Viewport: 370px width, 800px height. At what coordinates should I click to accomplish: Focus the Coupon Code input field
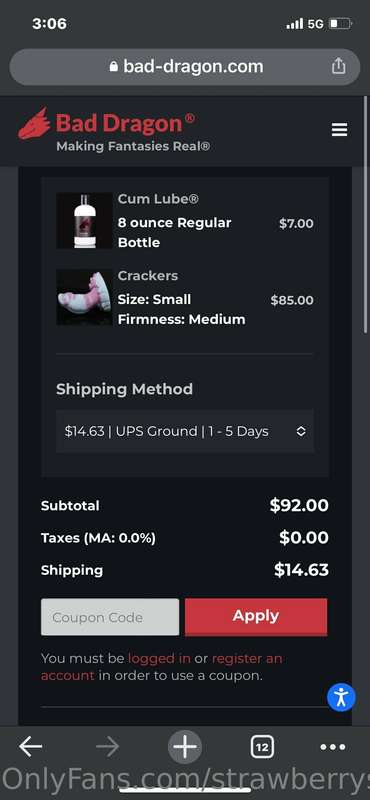(x=110, y=617)
